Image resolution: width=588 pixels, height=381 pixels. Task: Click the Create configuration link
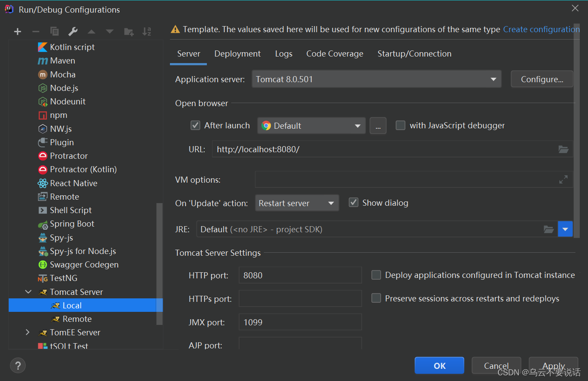pyautogui.click(x=541, y=29)
